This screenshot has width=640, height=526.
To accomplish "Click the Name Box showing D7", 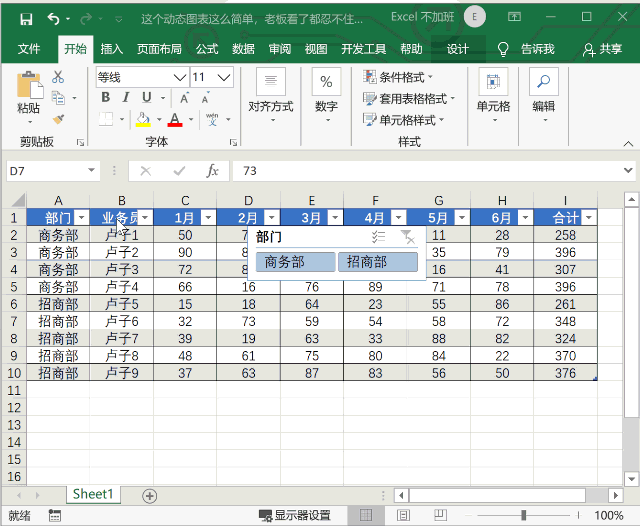I will tap(46, 171).
